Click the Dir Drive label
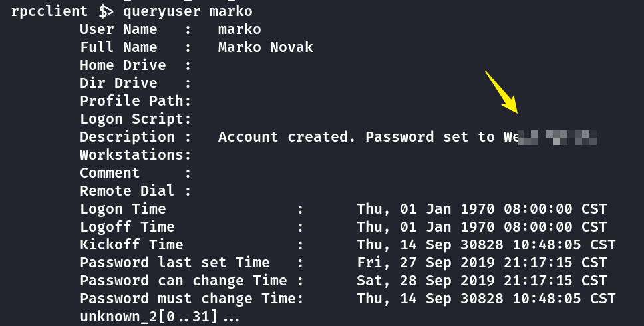Viewport: 644px width, 326px height. point(118,83)
